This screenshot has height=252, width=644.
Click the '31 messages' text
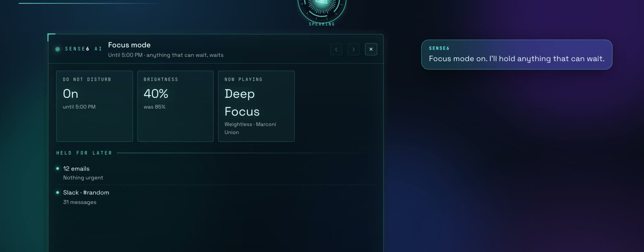(x=80, y=202)
